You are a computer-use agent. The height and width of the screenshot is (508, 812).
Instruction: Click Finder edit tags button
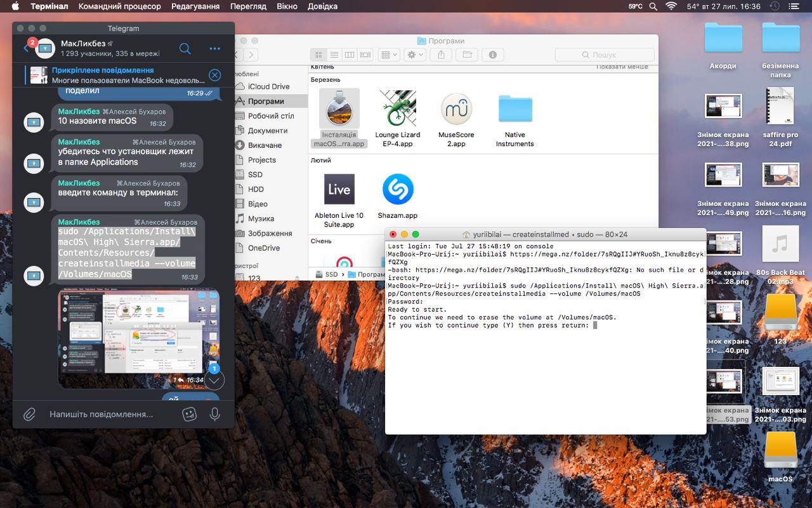coord(467,55)
